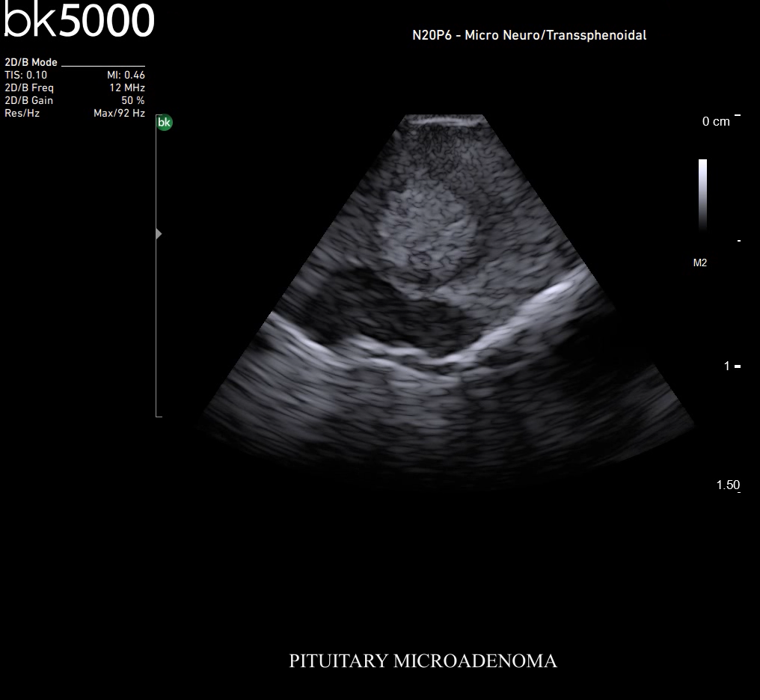Select the focus position triangle marker
The image size is (760, 700).
point(158,234)
